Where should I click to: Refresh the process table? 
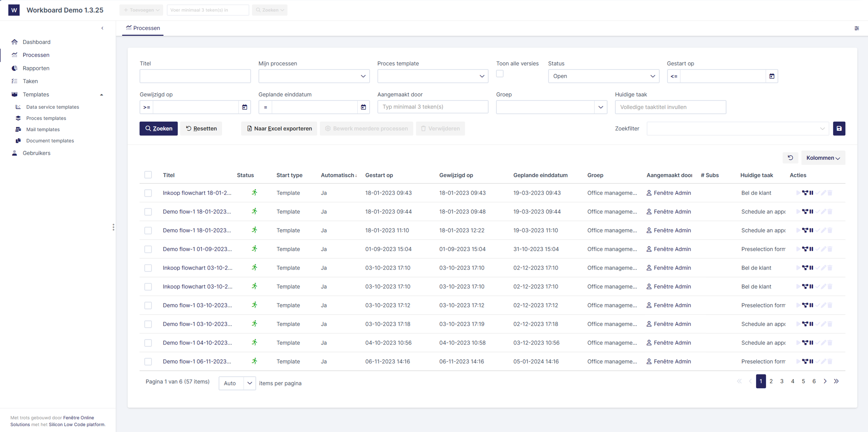(790, 158)
